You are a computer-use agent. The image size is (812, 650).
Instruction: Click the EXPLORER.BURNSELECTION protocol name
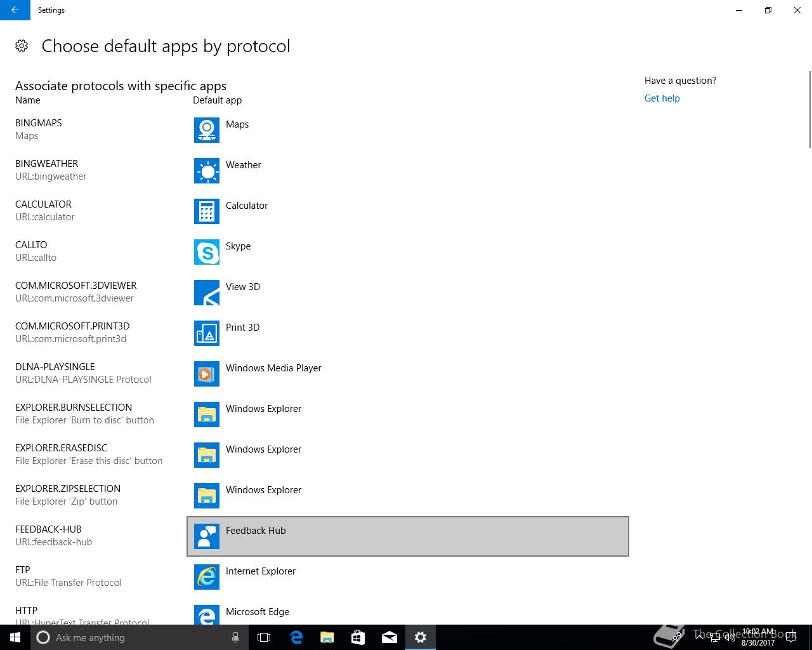tap(74, 408)
